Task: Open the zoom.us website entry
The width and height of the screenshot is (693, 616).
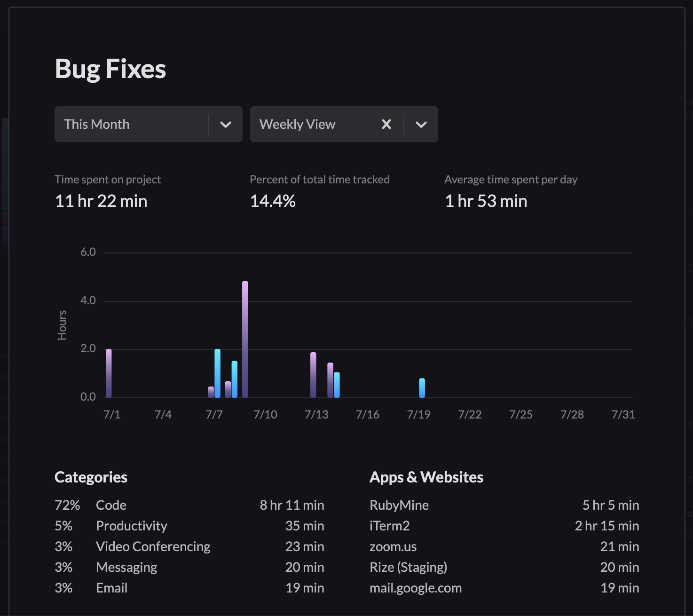Action: point(394,546)
